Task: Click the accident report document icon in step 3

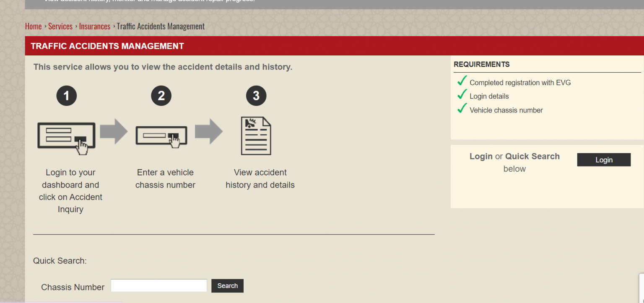Action: point(256,135)
